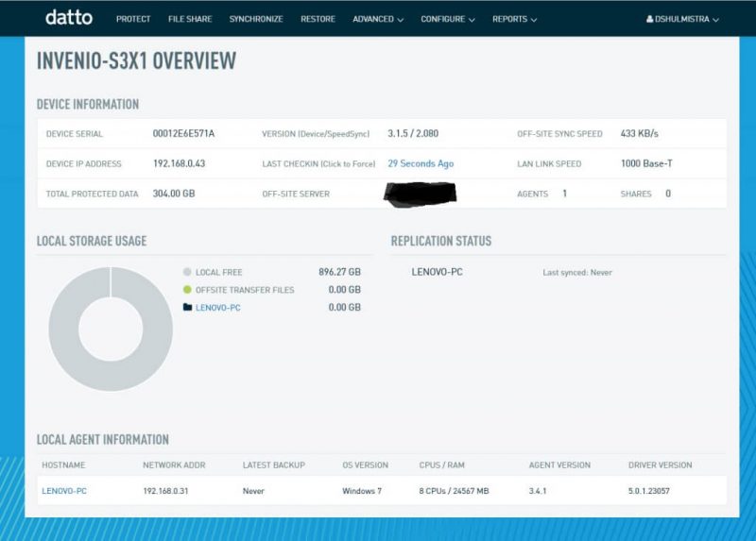The width and height of the screenshot is (756, 541).
Task: Expand the Configure dropdown menu
Action: point(448,19)
